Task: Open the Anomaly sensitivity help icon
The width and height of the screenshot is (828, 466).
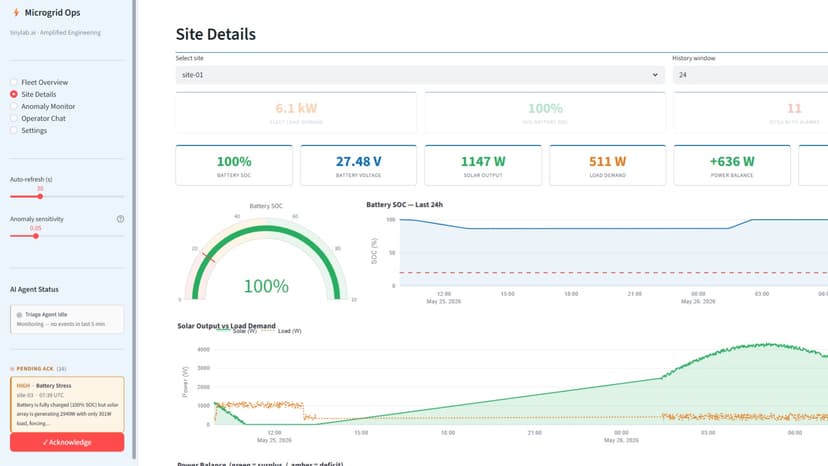Action: click(120, 219)
